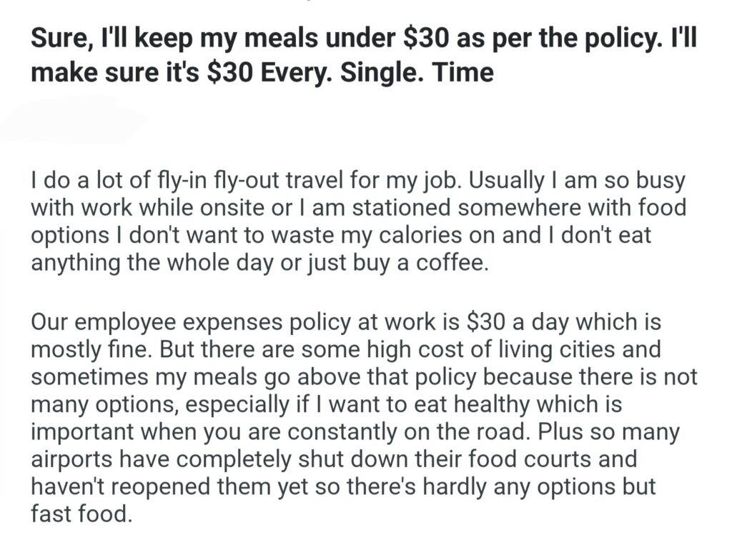Click the final words 'fast food.'
732x560 pixels.
click(81, 513)
